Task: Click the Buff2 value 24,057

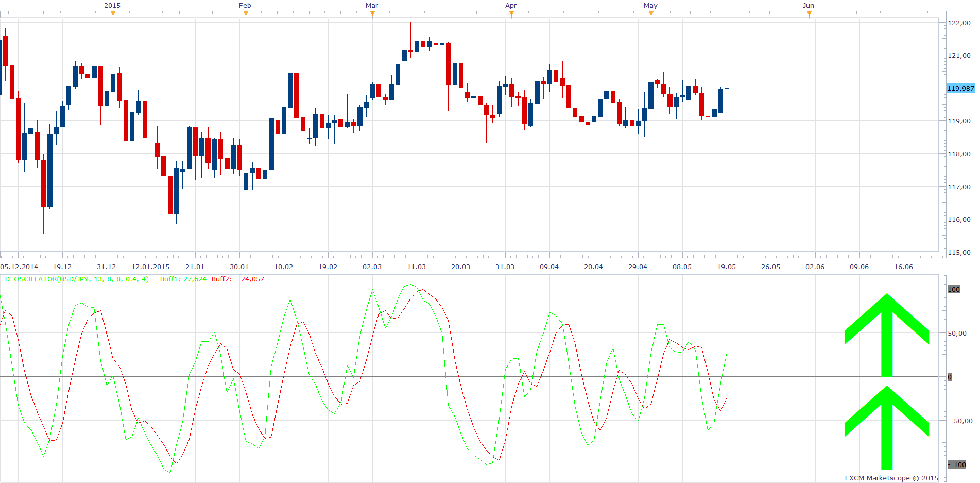Action: (252, 279)
